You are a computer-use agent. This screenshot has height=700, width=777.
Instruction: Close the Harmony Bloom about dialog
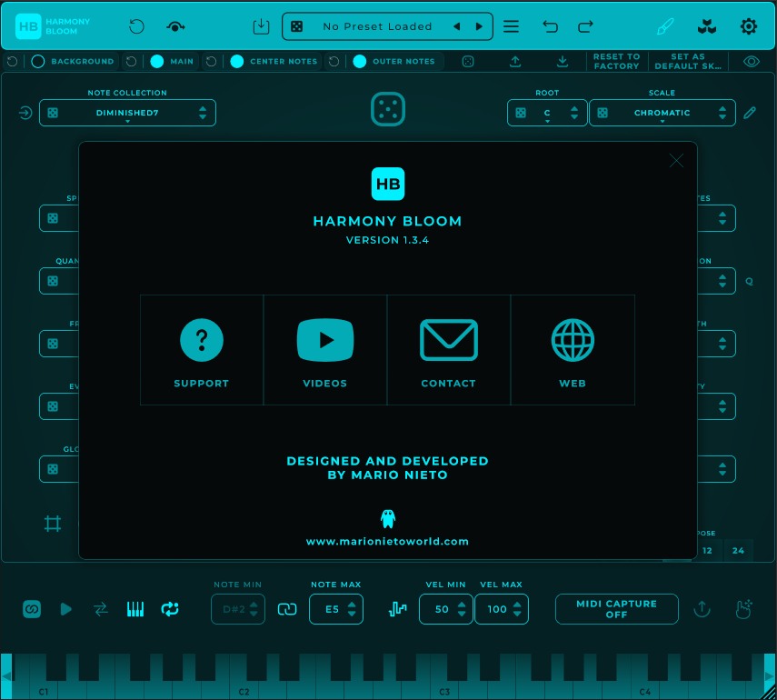click(676, 161)
